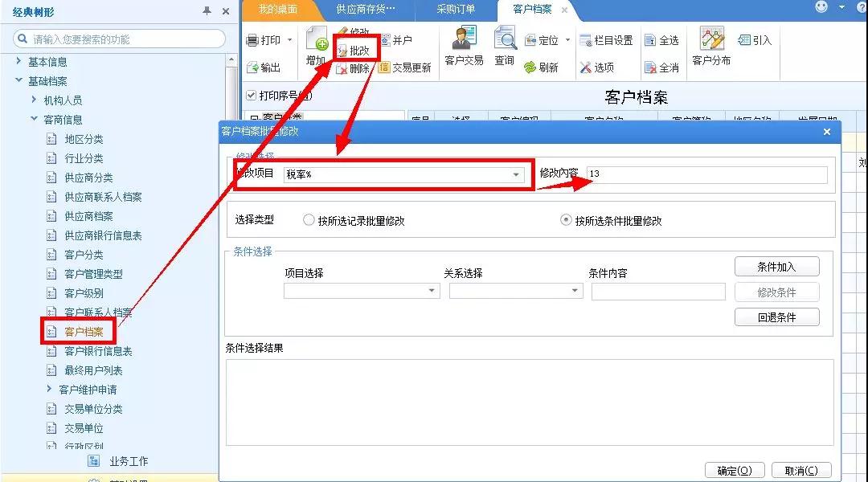The height and width of the screenshot is (482, 868).
Task: Click the 刷新 refresh icon
Action: point(530,68)
